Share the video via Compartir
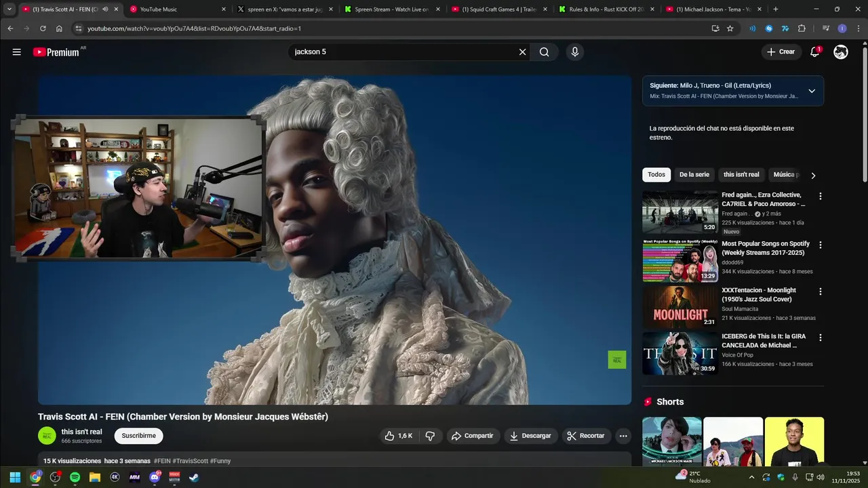This screenshot has height=488, width=868. (473, 436)
